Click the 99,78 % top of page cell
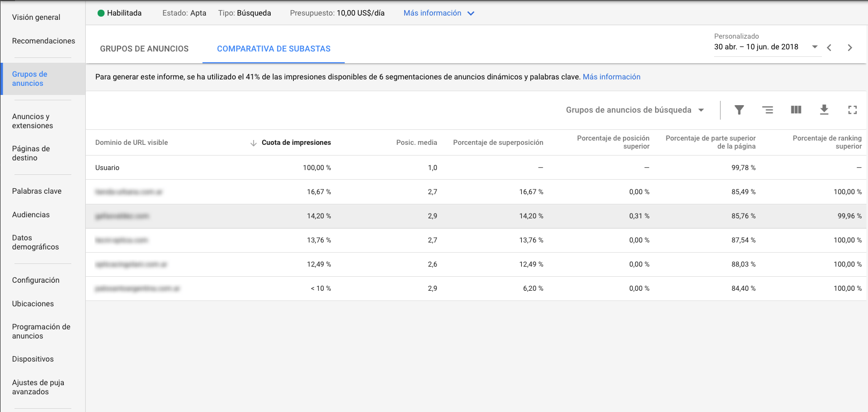The image size is (868, 412). [x=744, y=168]
